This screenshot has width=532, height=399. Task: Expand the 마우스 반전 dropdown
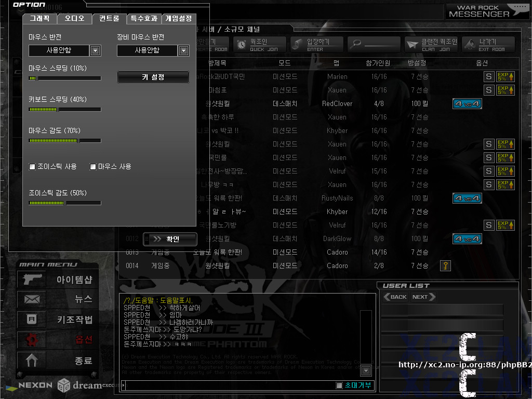95,50
